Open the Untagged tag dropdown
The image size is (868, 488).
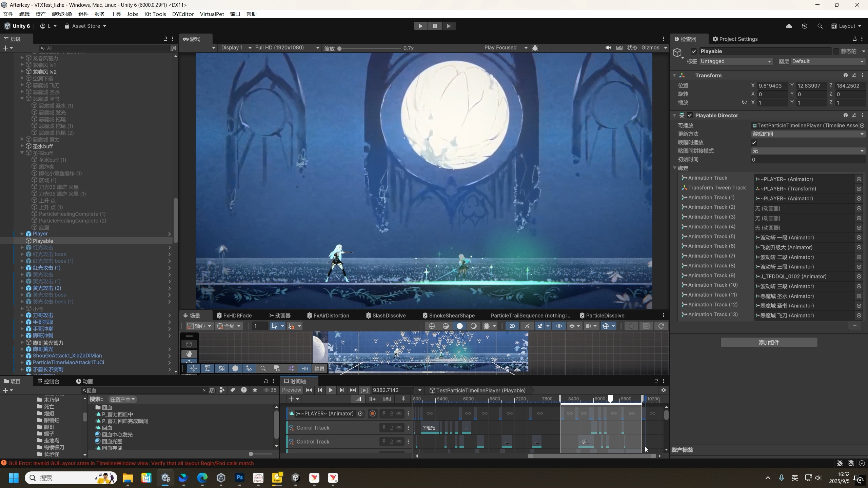click(x=736, y=61)
